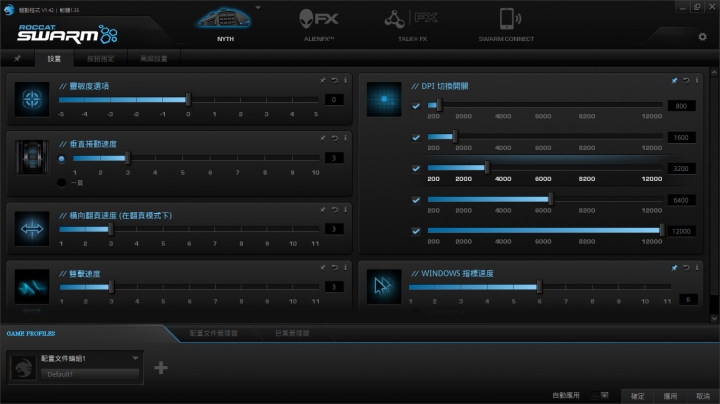Uncheck the 12000 DPI level checkbox

[416, 231]
